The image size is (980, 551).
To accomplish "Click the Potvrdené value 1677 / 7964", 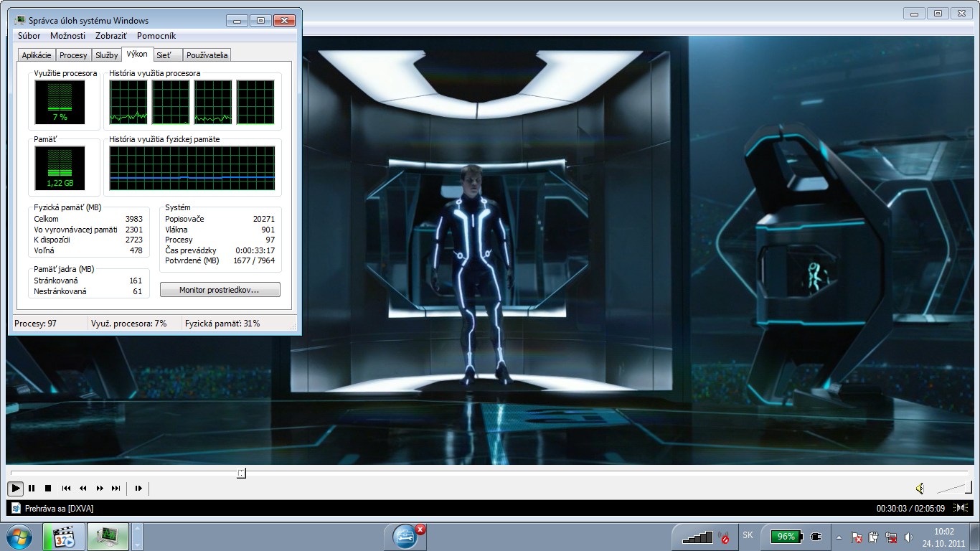I will pos(254,260).
